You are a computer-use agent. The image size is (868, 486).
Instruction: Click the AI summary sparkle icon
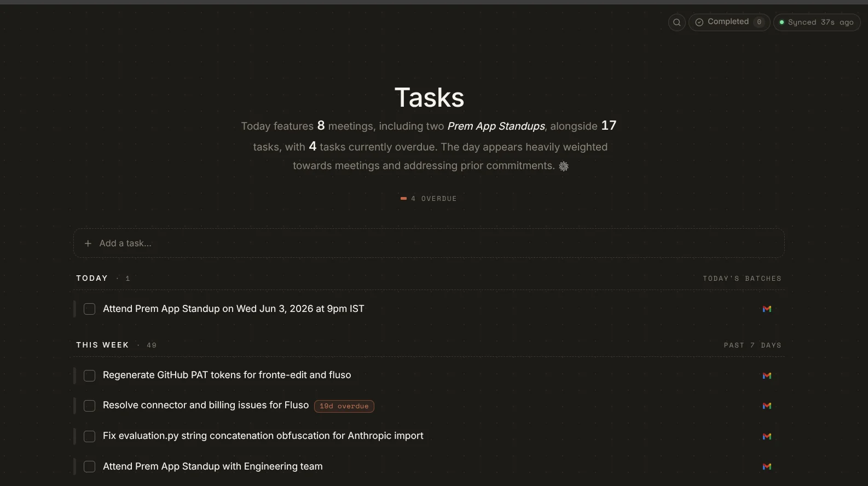pyautogui.click(x=564, y=166)
